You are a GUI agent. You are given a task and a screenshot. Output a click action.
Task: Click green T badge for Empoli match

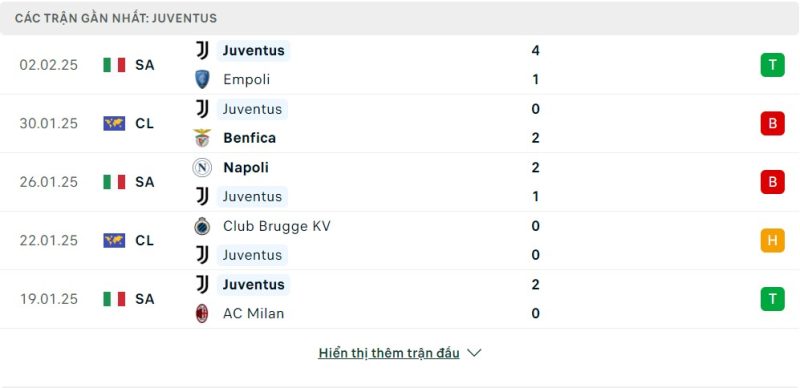click(772, 65)
